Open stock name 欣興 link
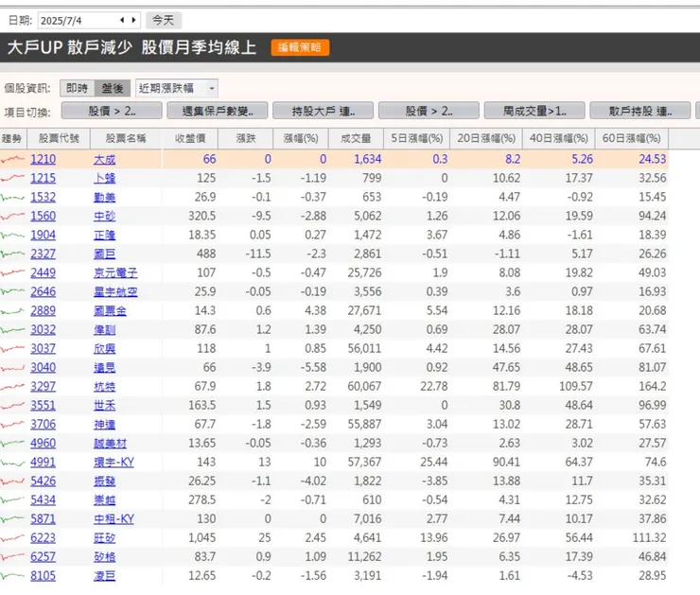This screenshot has width=700, height=595. tap(104, 349)
